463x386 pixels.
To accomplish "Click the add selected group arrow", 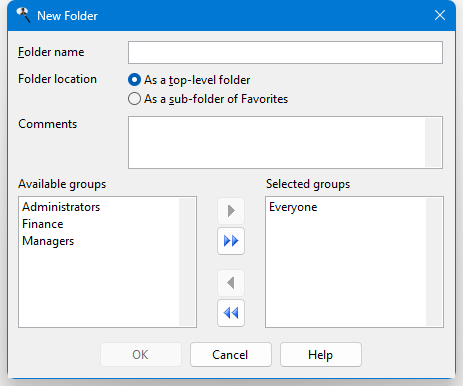I will 231,211.
